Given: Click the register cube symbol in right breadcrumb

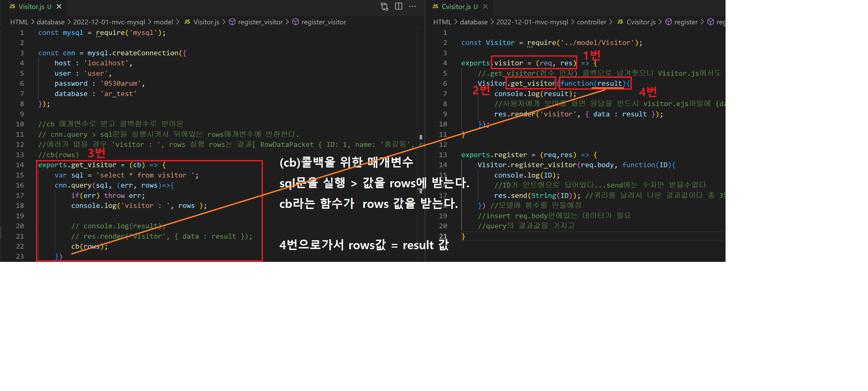Looking at the screenshot, I should click(669, 22).
